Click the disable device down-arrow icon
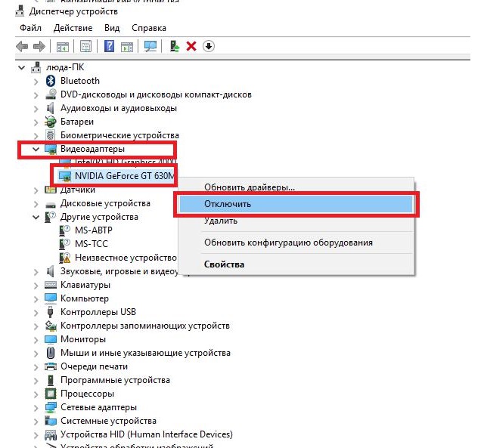The height and width of the screenshot is (448, 484). click(209, 47)
